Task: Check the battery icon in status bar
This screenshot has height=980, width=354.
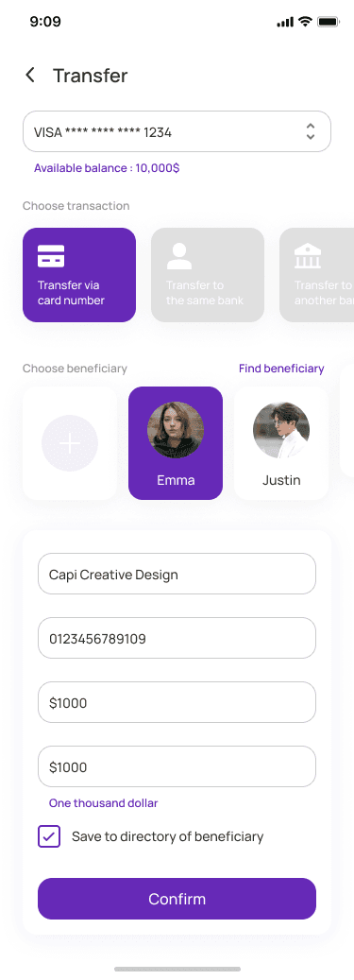Action: (328, 22)
